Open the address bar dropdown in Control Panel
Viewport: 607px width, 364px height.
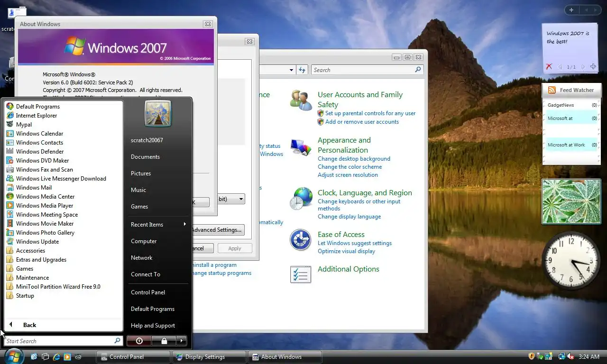(x=291, y=70)
